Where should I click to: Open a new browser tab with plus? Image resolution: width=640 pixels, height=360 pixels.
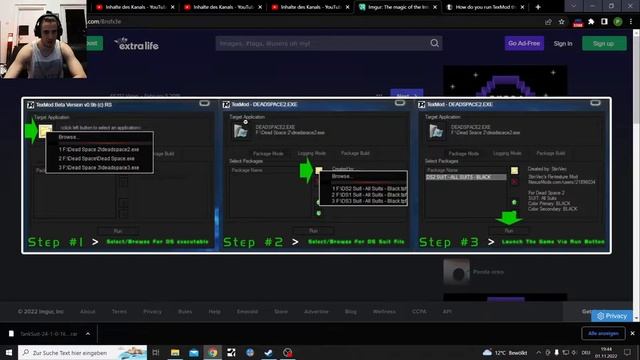[538, 7]
